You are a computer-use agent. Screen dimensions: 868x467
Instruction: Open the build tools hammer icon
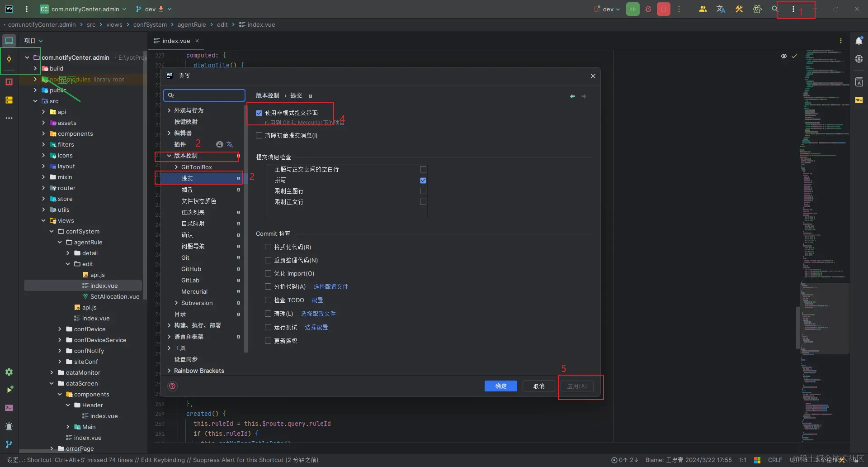pos(739,9)
